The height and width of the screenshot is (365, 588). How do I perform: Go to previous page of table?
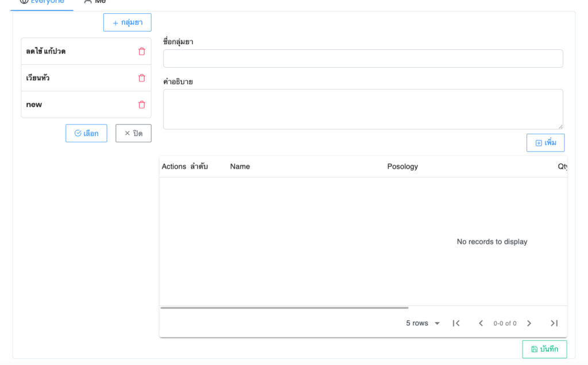tap(481, 323)
